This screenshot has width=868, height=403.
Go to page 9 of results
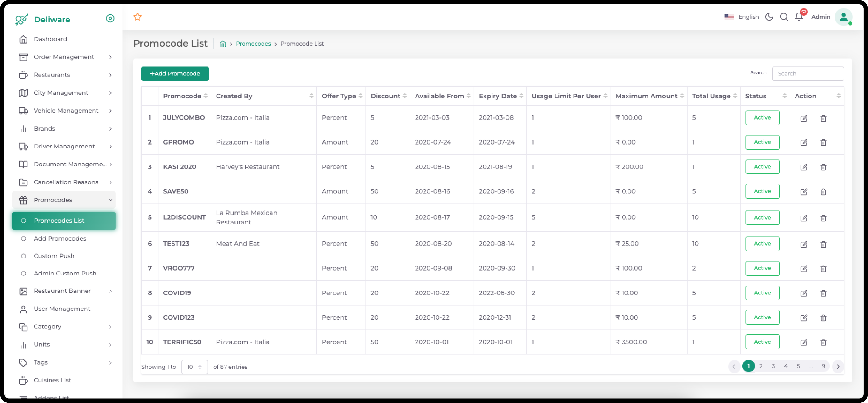click(823, 366)
